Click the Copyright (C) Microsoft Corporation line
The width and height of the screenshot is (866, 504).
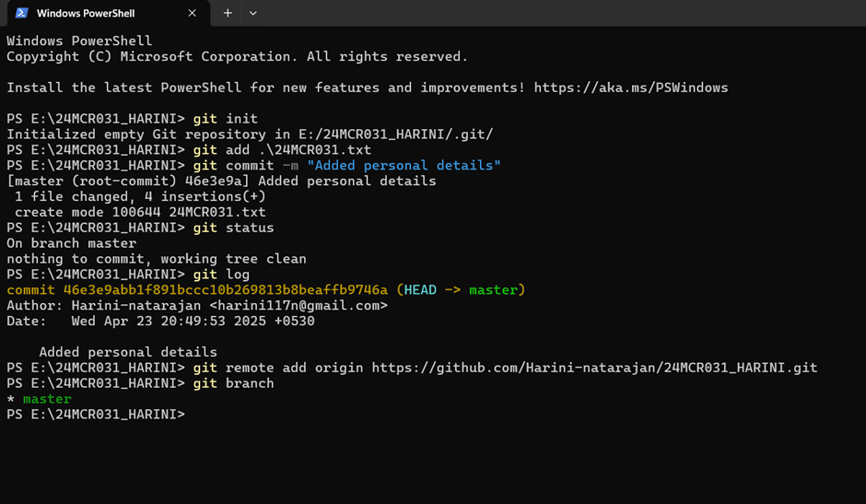click(x=238, y=57)
